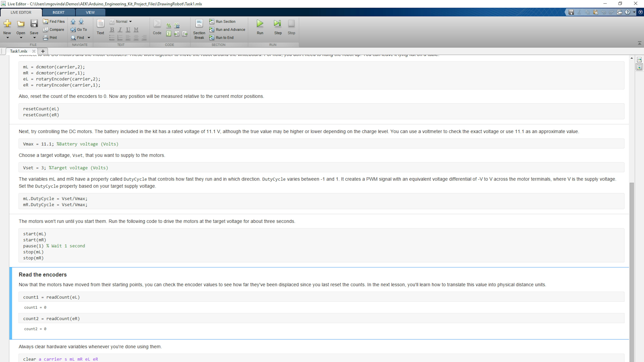644x362 pixels.
Task: Close the Task1.mlx tab
Action: (x=34, y=51)
